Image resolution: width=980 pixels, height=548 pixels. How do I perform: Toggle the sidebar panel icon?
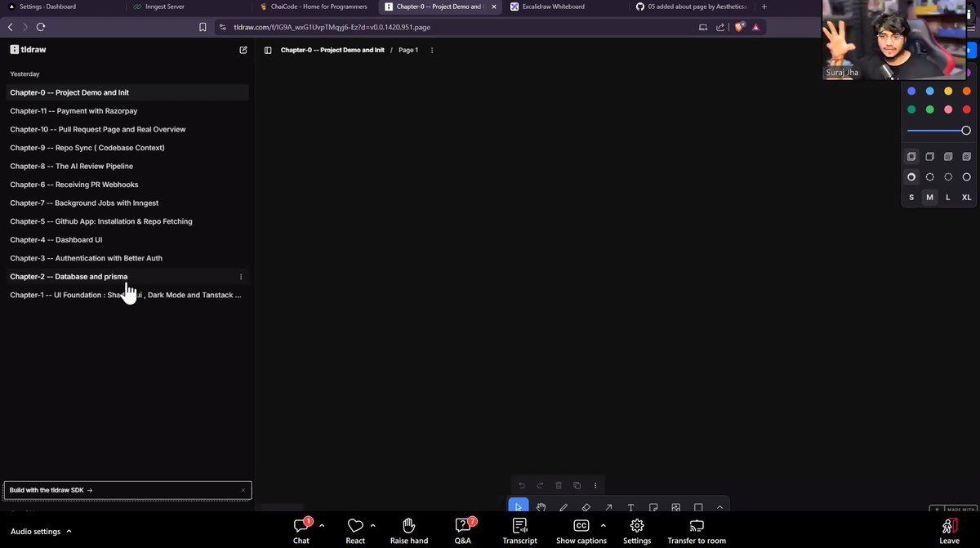[268, 50]
